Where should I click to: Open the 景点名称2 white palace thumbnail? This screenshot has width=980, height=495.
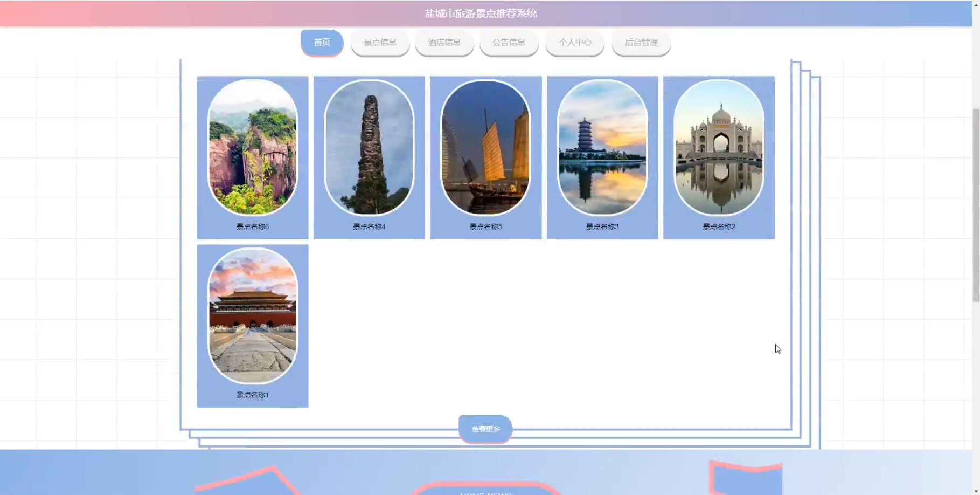(719, 147)
